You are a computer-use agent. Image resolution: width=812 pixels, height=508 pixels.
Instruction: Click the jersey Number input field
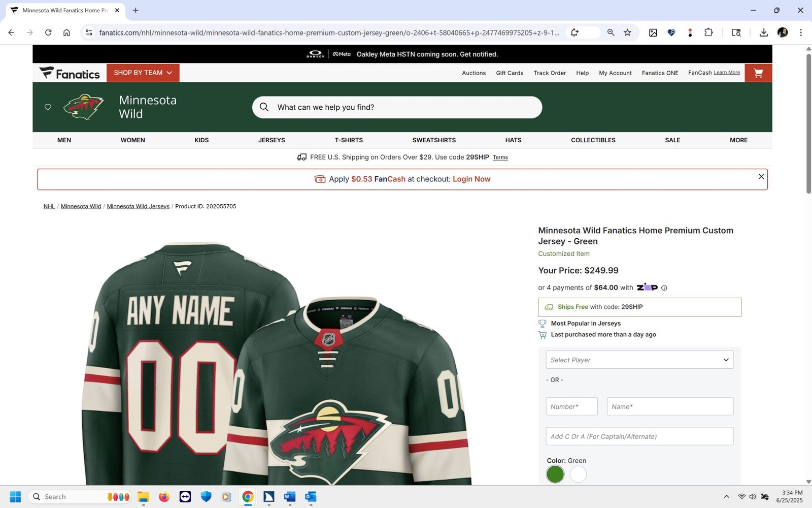point(571,406)
